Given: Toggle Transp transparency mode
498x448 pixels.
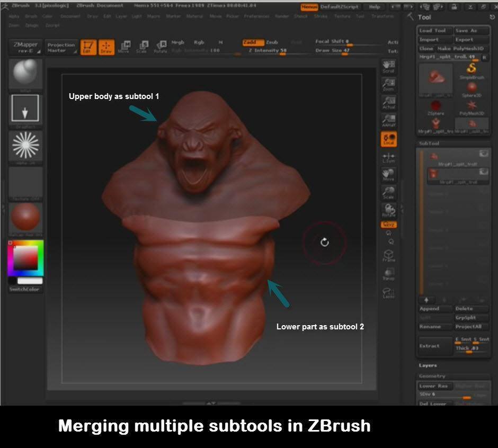Looking at the screenshot, I should (389, 274).
